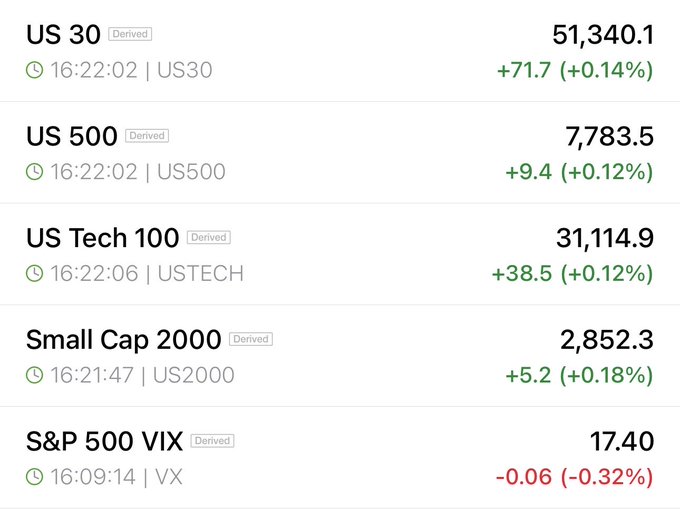Viewport: 680px width, 509px height.
Task: Click the US 30 price 51,340.1
Action: tap(603, 35)
